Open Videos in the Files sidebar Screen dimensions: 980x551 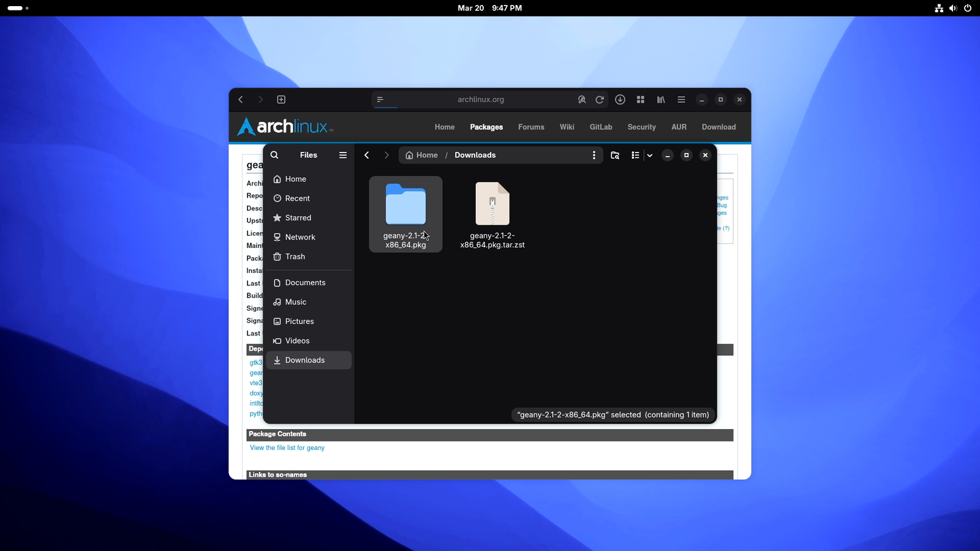coord(309,340)
